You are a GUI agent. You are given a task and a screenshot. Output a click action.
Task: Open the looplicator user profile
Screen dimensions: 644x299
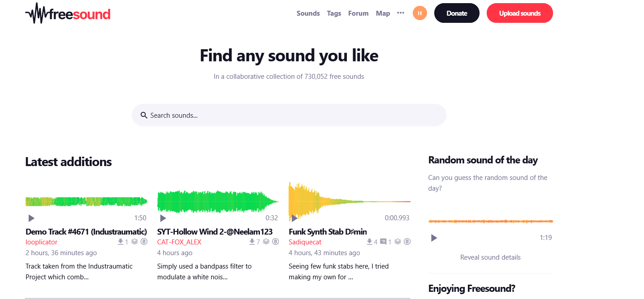tap(42, 242)
